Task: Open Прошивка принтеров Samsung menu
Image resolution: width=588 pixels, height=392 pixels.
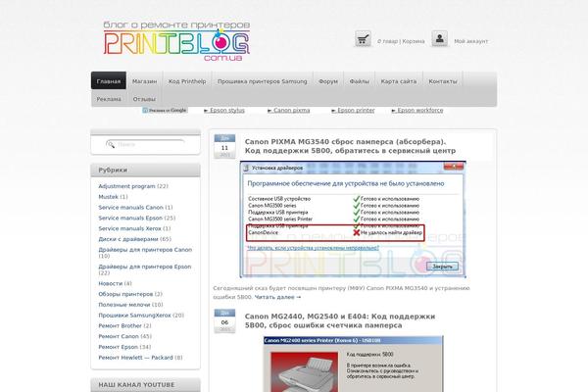Action: pyautogui.click(x=262, y=81)
